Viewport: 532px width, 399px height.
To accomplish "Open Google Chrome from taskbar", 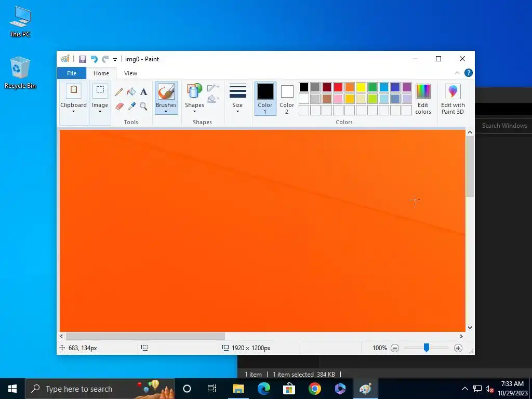I will tap(314, 389).
